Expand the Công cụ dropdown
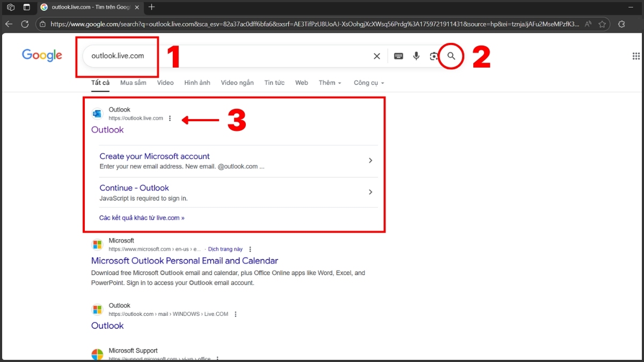 (369, 83)
